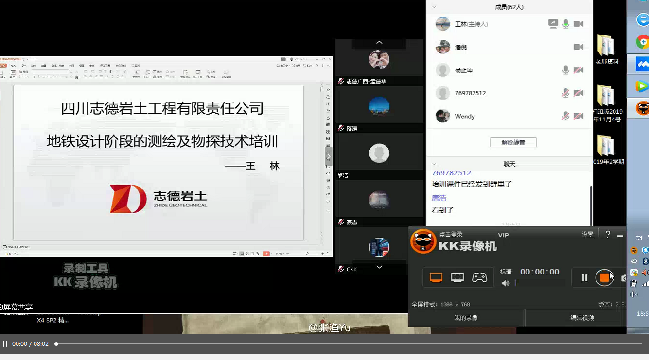The image size is (649, 361).
Task: Open the Tencent Video play-arrow taskbar icon
Action: point(642,86)
